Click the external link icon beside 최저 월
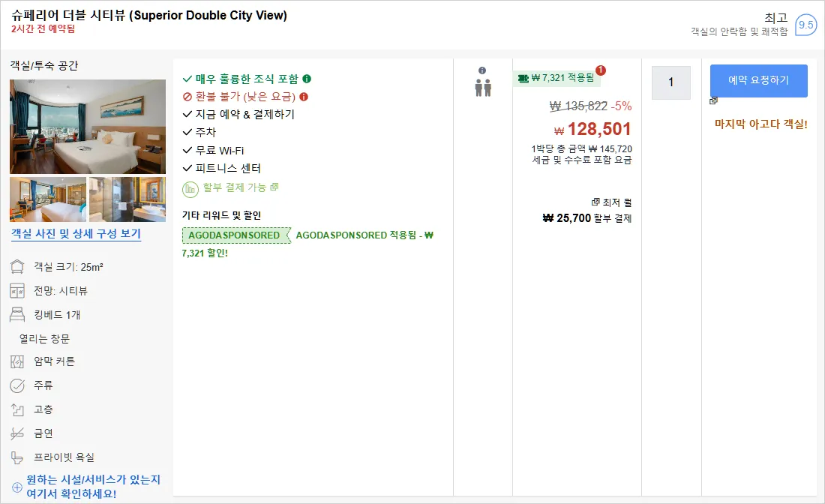Screen dimensions: 825x504 (x=595, y=202)
